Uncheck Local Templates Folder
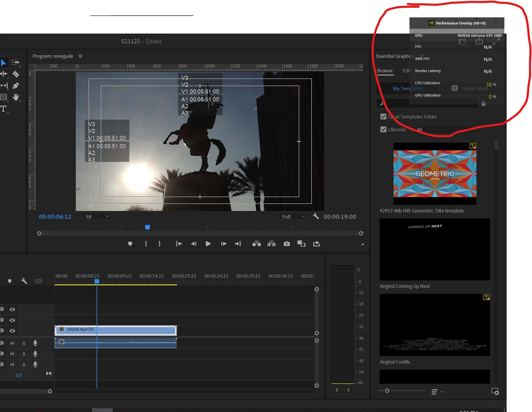The height and width of the screenshot is (412, 532). point(383,116)
